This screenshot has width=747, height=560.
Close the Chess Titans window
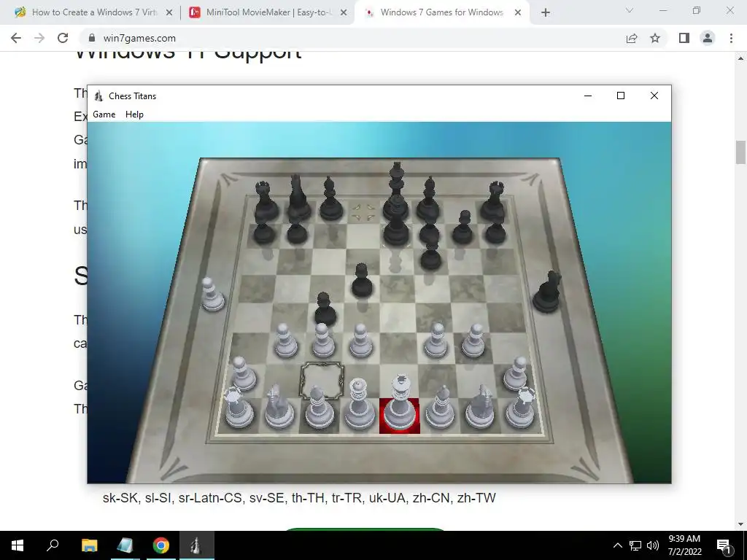pyautogui.click(x=654, y=96)
